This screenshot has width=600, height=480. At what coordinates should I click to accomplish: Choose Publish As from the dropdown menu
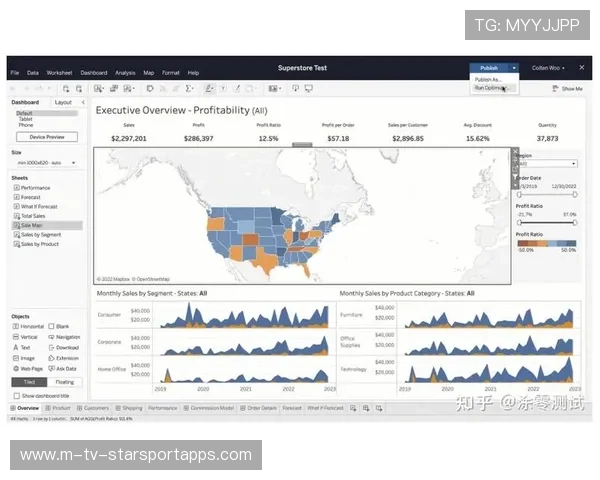pyautogui.click(x=487, y=79)
